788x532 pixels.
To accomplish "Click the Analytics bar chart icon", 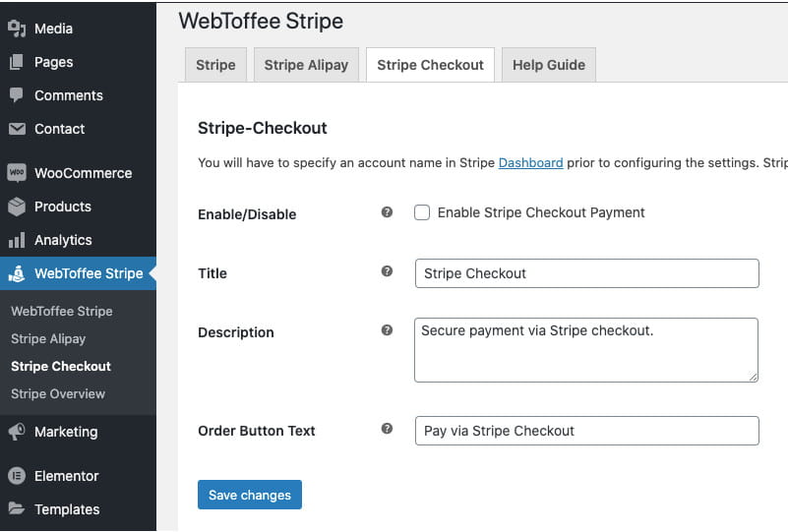I will [17, 240].
